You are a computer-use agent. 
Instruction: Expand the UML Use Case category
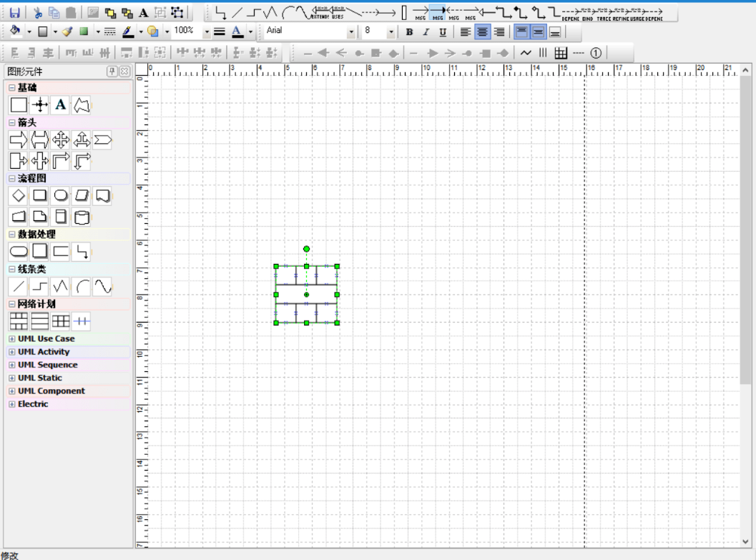(x=12, y=339)
